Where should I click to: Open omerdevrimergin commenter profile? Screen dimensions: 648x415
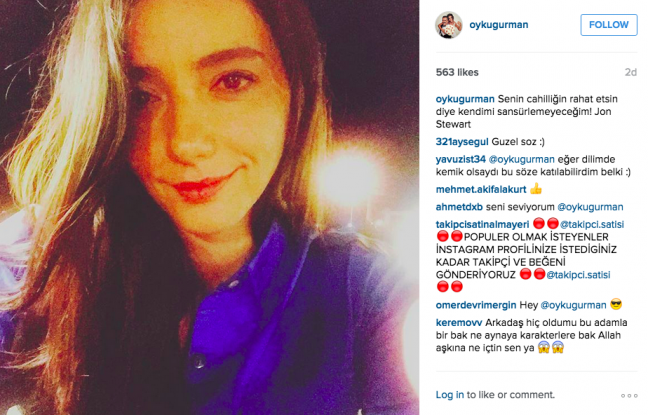(x=476, y=305)
